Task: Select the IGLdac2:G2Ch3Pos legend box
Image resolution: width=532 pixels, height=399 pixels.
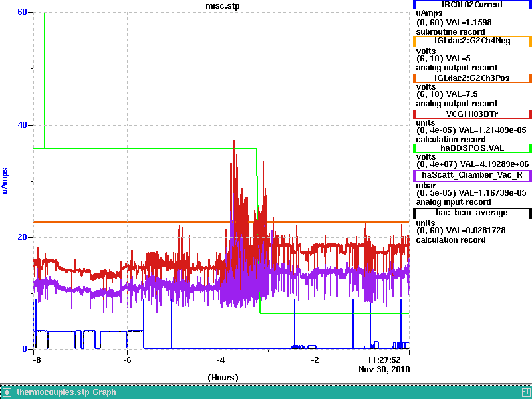Action: (472, 78)
